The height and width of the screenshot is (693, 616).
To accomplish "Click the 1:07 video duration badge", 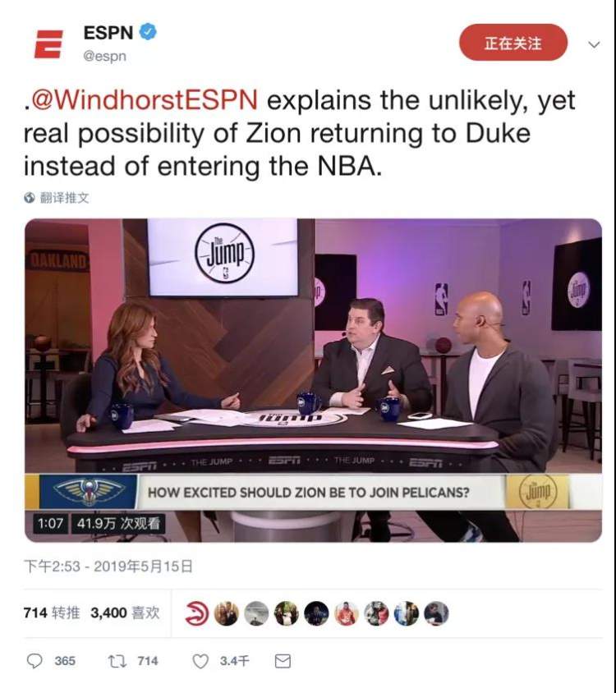I will (x=50, y=523).
